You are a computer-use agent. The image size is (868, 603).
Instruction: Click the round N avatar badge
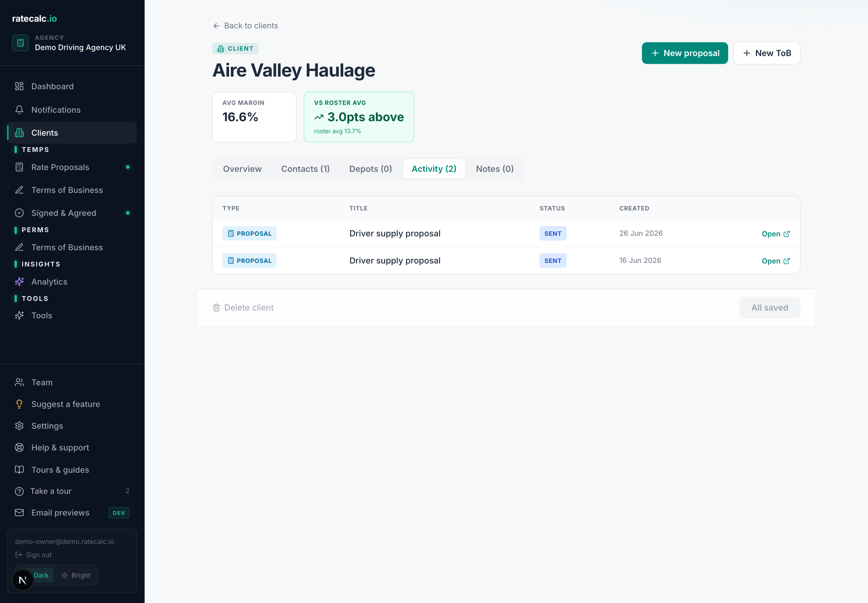[x=23, y=580]
